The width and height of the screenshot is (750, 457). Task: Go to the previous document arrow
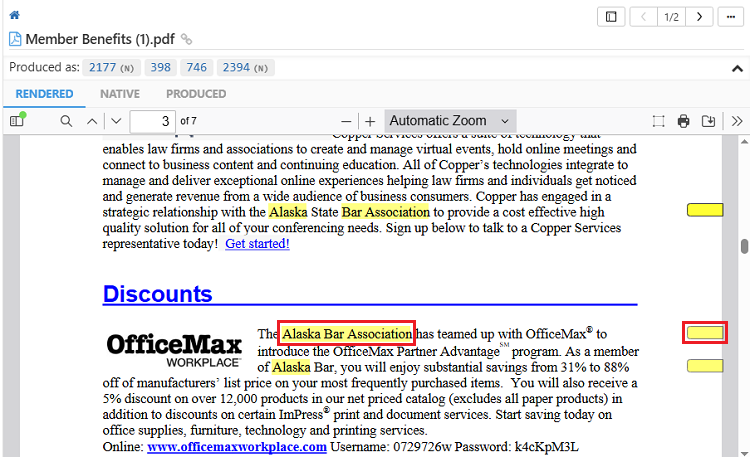(643, 17)
